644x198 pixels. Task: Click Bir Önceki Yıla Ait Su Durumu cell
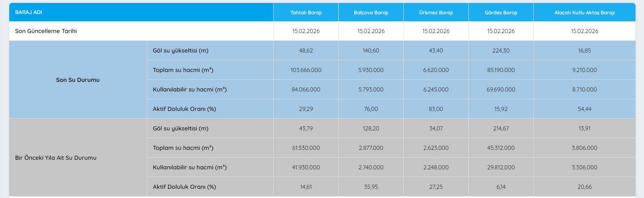[56, 158]
